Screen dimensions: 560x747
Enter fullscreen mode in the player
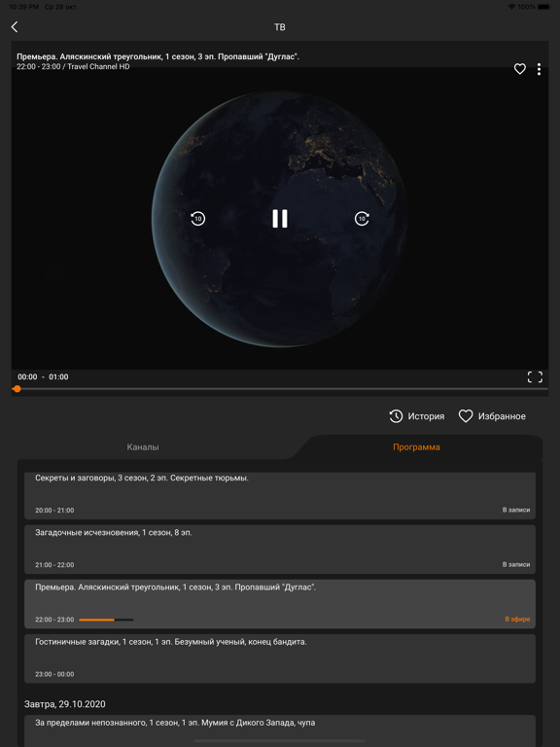[x=535, y=376]
